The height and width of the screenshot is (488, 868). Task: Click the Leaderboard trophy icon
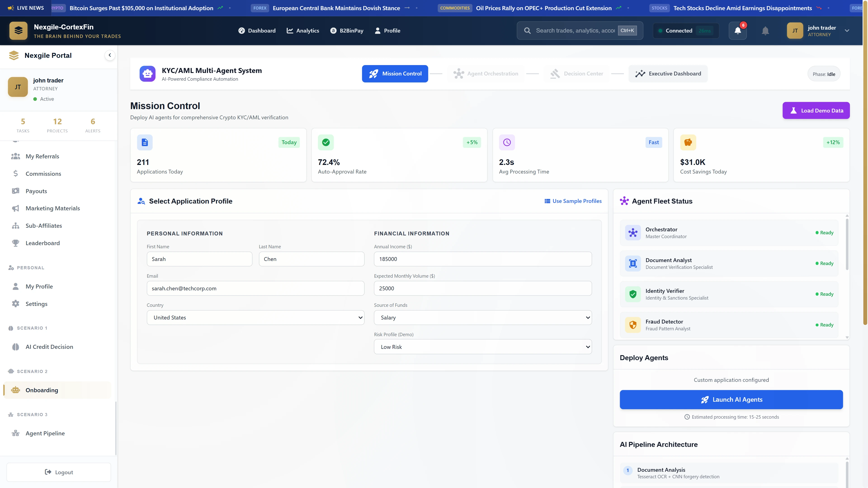point(16,243)
